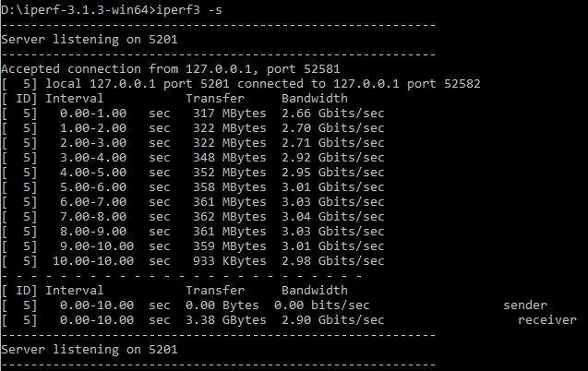Click the 3.04 Gbits/sec bandwidth value
The height and width of the screenshot is (371, 588).
click(333, 217)
